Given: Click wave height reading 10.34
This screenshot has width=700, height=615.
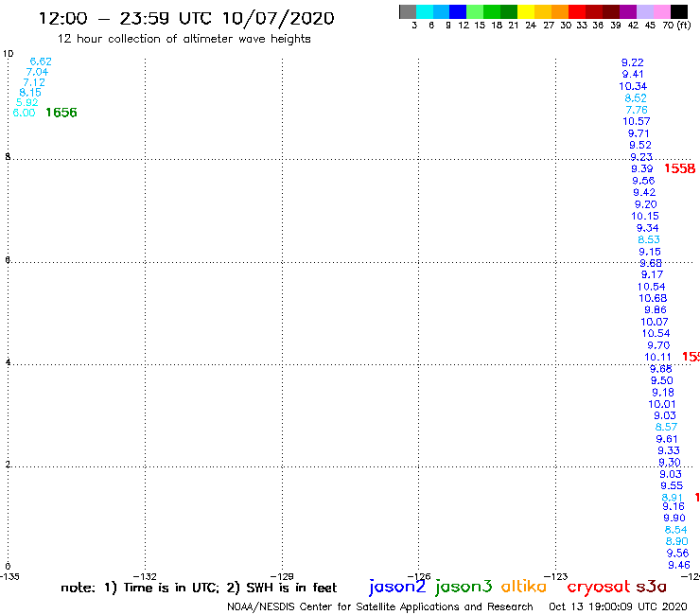Looking at the screenshot, I should click(633, 86).
